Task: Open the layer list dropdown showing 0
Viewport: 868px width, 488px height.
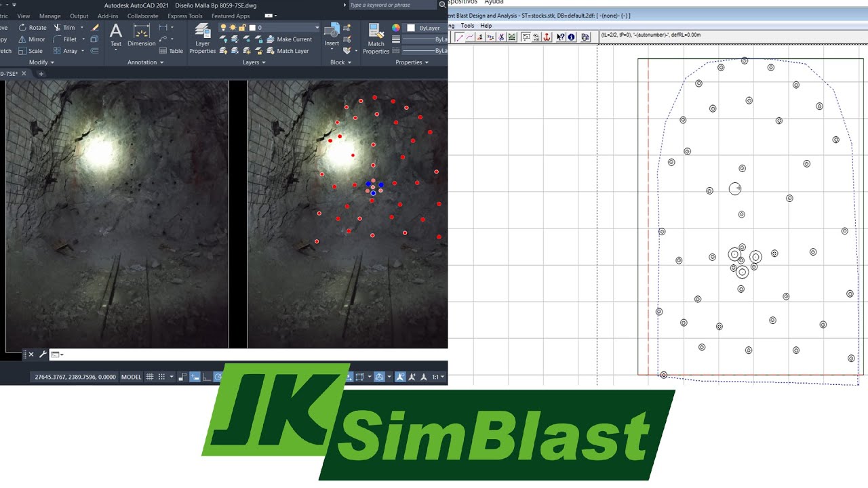Action: coord(269,28)
